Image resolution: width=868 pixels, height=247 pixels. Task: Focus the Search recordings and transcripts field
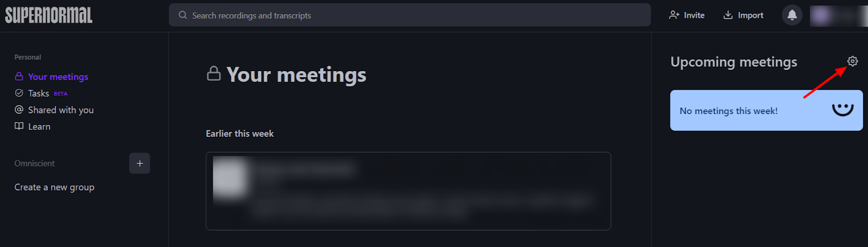410,15
